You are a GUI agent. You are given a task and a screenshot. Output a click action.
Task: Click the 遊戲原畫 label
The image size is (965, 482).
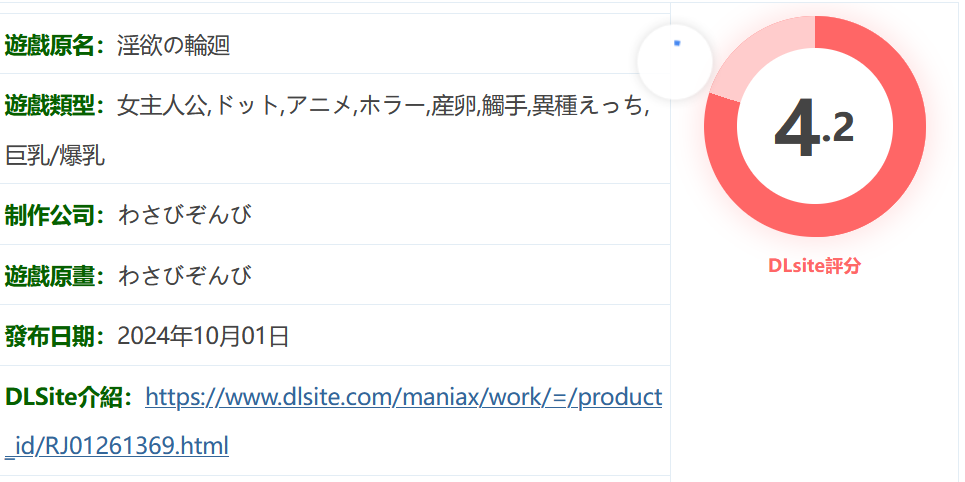point(54,276)
